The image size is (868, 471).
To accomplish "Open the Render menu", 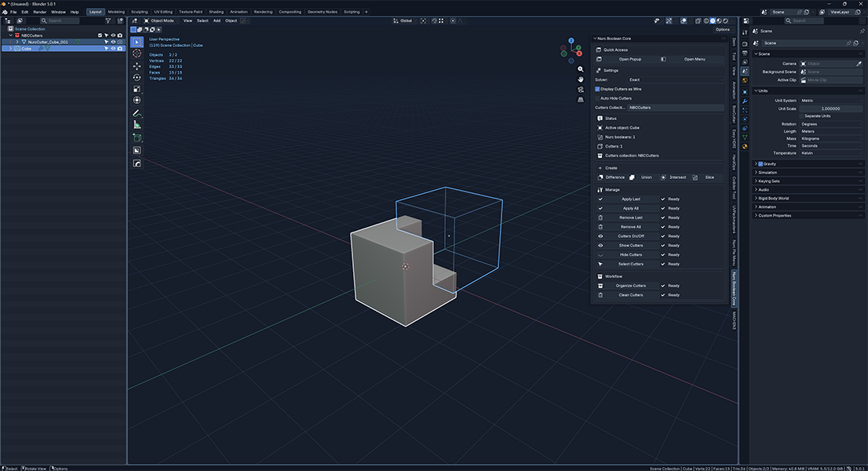I will pos(40,12).
